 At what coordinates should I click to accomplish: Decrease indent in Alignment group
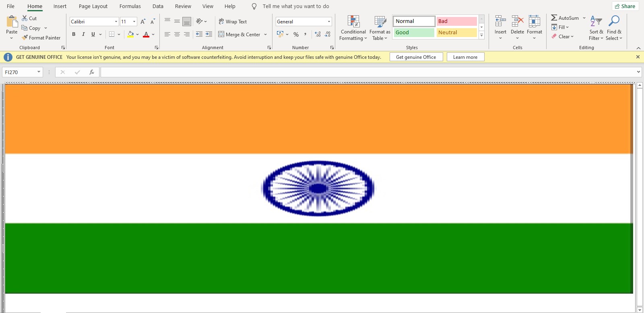(199, 34)
